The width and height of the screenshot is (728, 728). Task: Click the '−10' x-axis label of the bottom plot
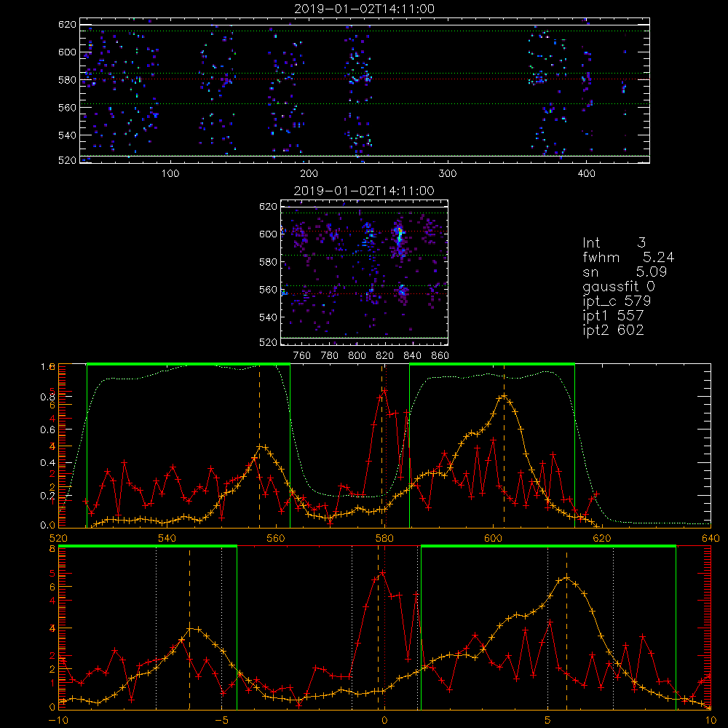pyautogui.click(x=58, y=720)
